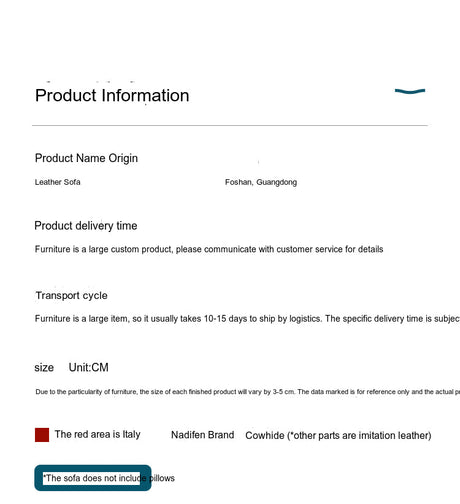The image size is (460, 504).
Task: Click the red Italy cowhide swatch
Action: click(42, 435)
